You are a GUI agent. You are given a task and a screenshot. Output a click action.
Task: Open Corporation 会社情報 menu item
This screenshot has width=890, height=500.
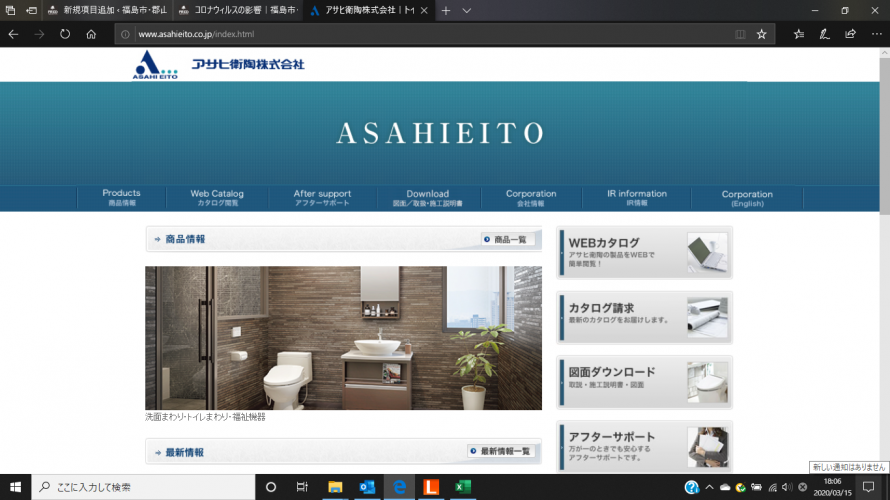point(531,198)
